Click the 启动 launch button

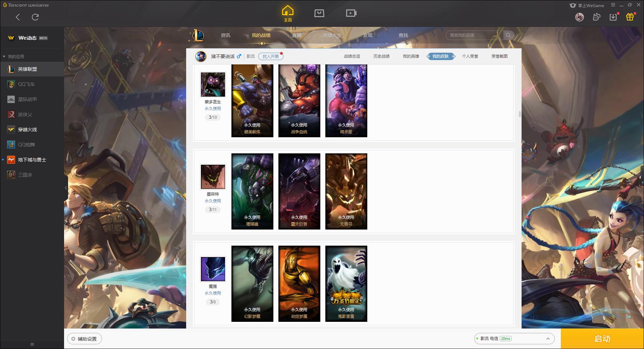602,339
